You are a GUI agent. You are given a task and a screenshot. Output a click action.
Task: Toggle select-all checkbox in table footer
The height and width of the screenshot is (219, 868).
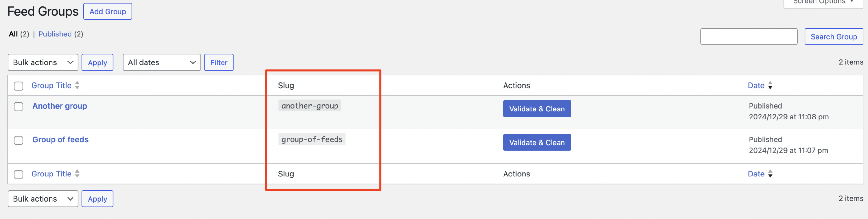point(19,174)
